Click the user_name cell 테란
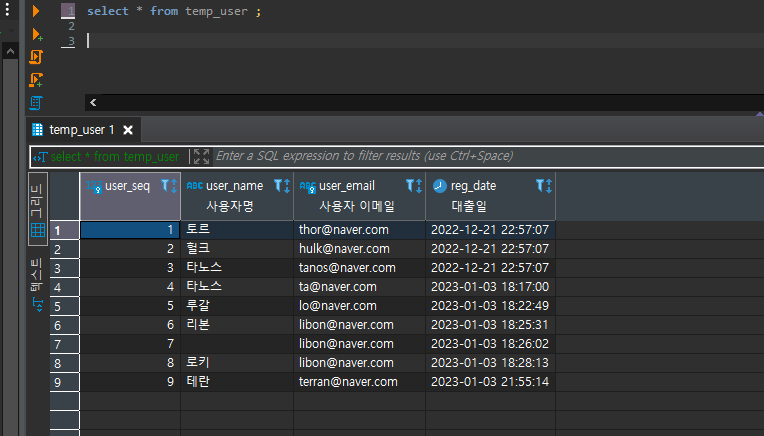This screenshot has height=436, width=764. point(237,381)
